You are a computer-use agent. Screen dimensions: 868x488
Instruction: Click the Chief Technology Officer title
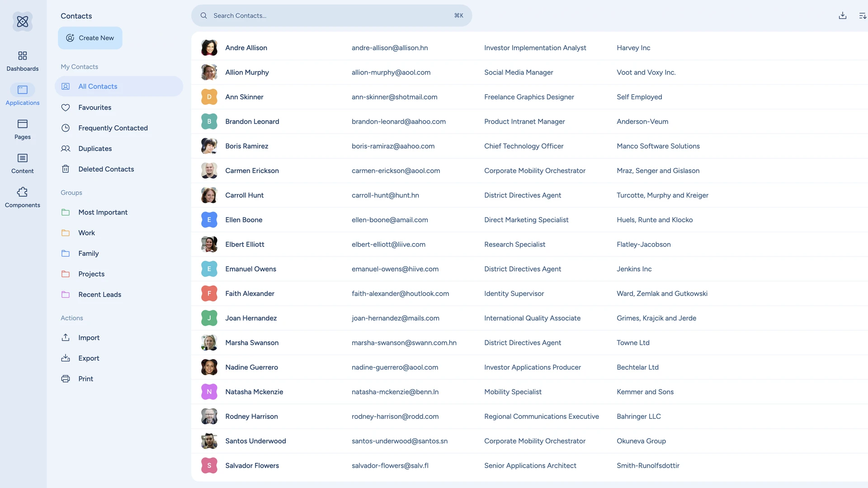pyautogui.click(x=524, y=146)
